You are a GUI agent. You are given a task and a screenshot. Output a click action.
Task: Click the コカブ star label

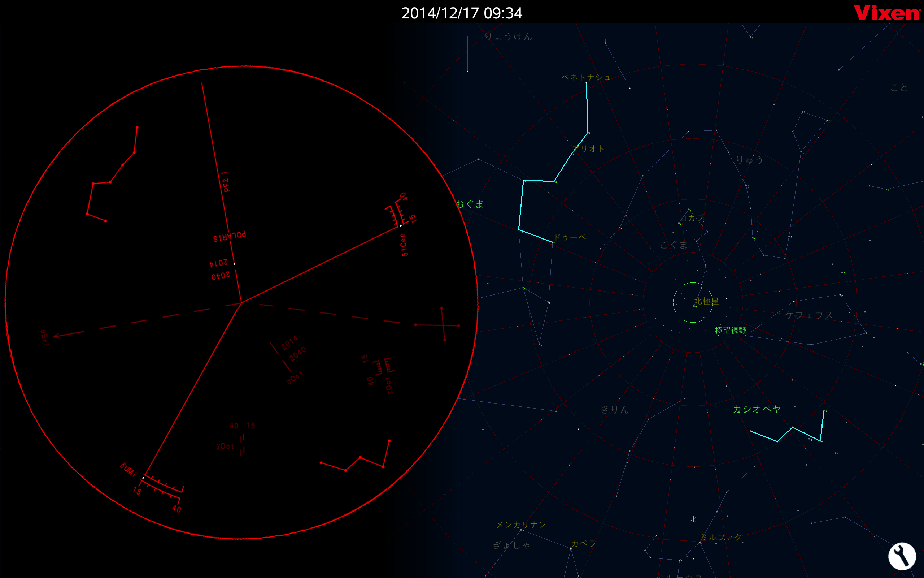692,218
